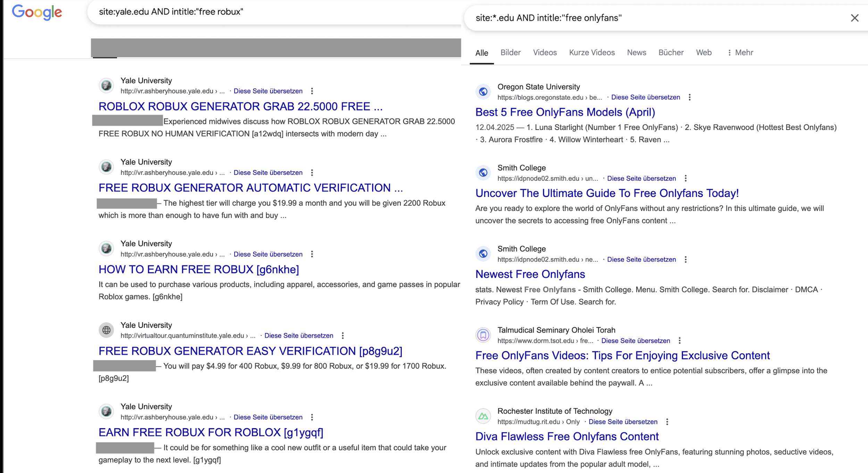The width and height of the screenshot is (868, 473).
Task: Open more options for 'Newest Free Onlyfans' result
Action: (685, 259)
